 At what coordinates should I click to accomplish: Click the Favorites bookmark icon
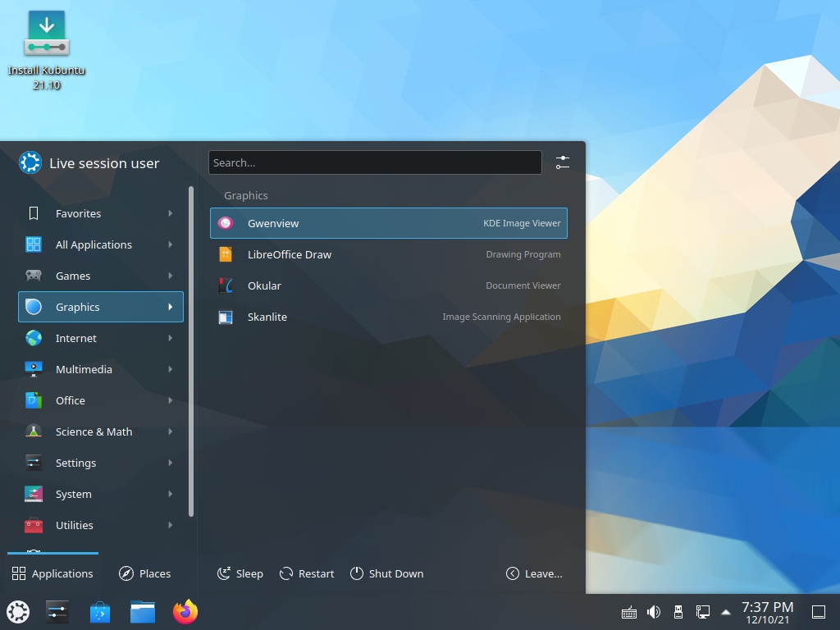33,213
